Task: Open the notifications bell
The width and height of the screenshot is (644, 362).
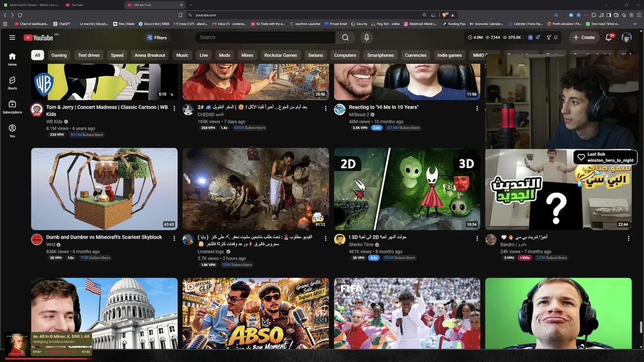Action: (609, 37)
